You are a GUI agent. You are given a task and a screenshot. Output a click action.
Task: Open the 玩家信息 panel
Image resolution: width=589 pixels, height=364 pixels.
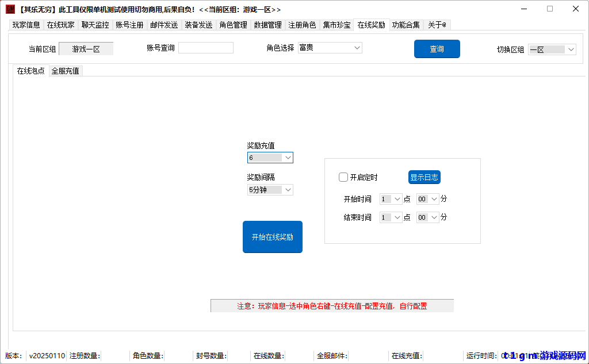pos(26,25)
